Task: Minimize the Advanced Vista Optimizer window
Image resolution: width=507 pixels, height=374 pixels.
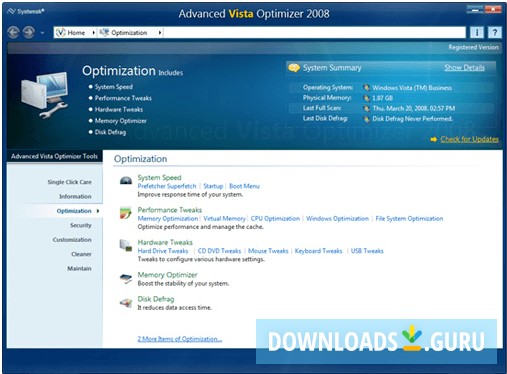Action: point(475,9)
